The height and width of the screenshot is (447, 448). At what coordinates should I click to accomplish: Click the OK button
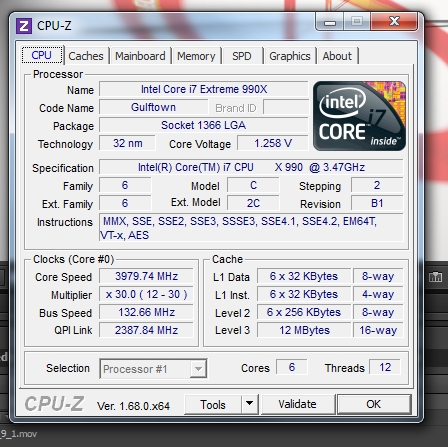374,404
